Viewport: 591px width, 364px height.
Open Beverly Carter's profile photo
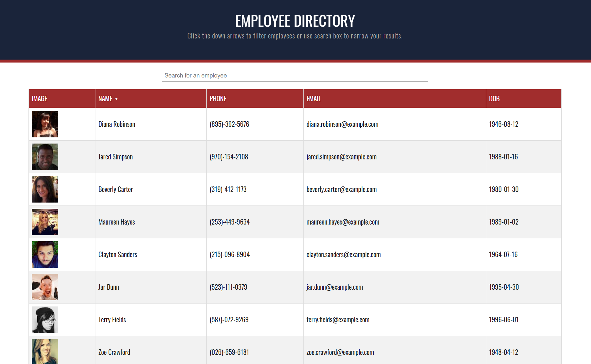point(45,189)
